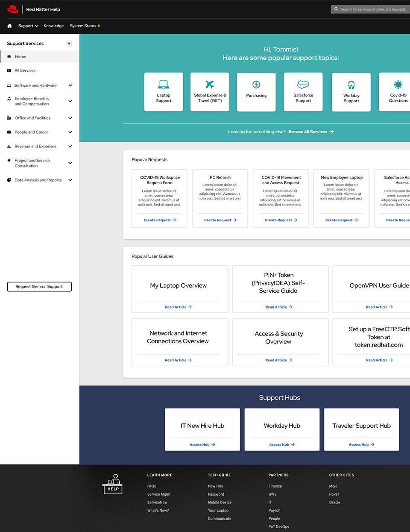Image resolution: width=410 pixels, height=532 pixels.
Task: Open Mobile Device link under Tech Guide
Action: tap(220, 503)
